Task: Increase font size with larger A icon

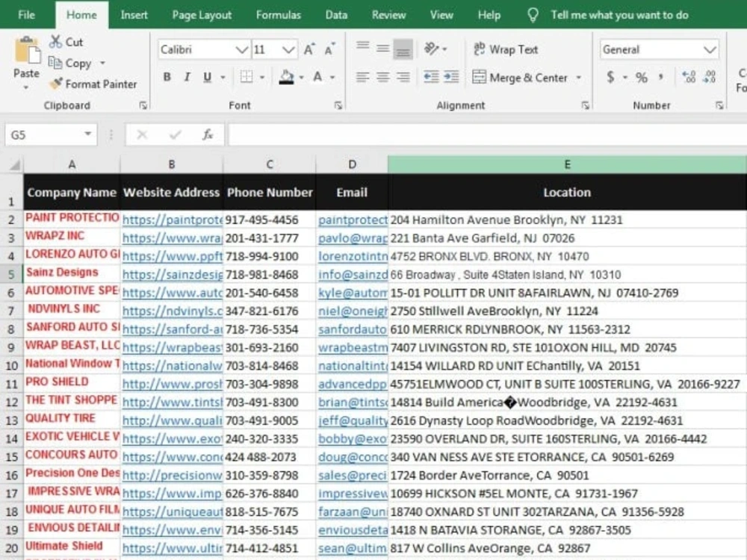Action: [309, 49]
